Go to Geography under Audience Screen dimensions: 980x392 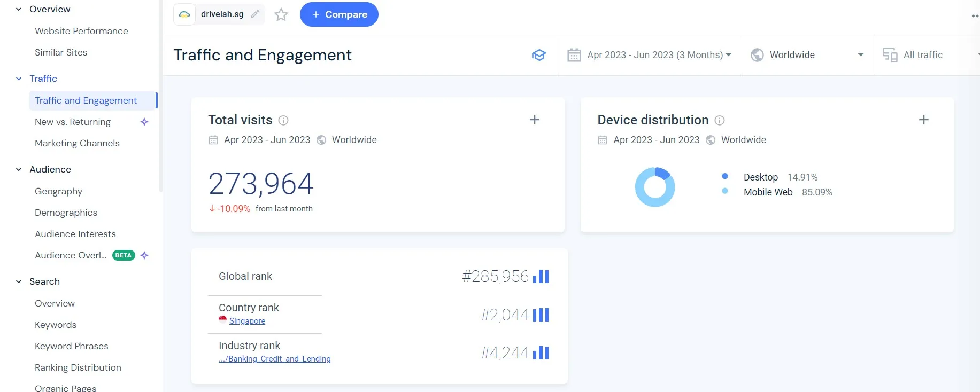click(59, 191)
